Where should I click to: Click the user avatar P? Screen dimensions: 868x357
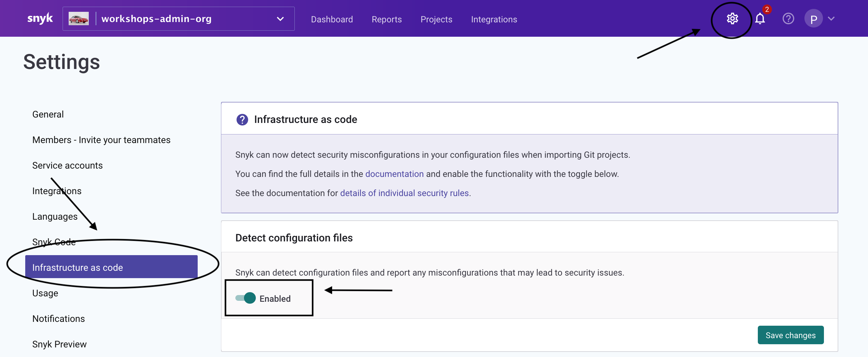tap(813, 19)
